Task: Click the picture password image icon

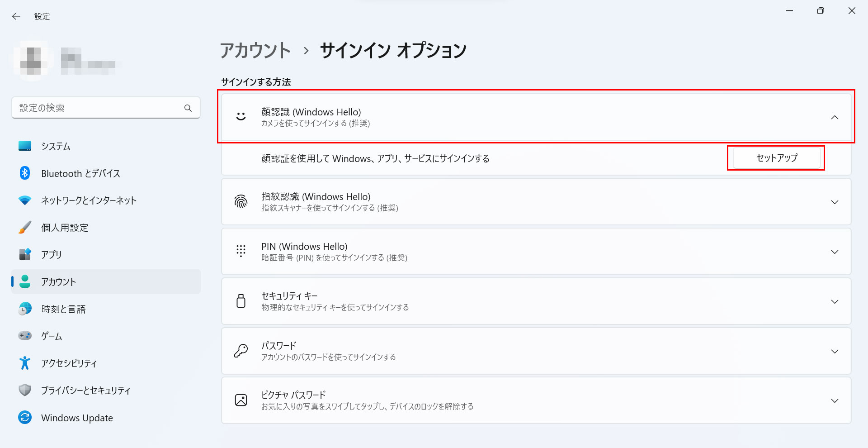Action: click(x=241, y=400)
